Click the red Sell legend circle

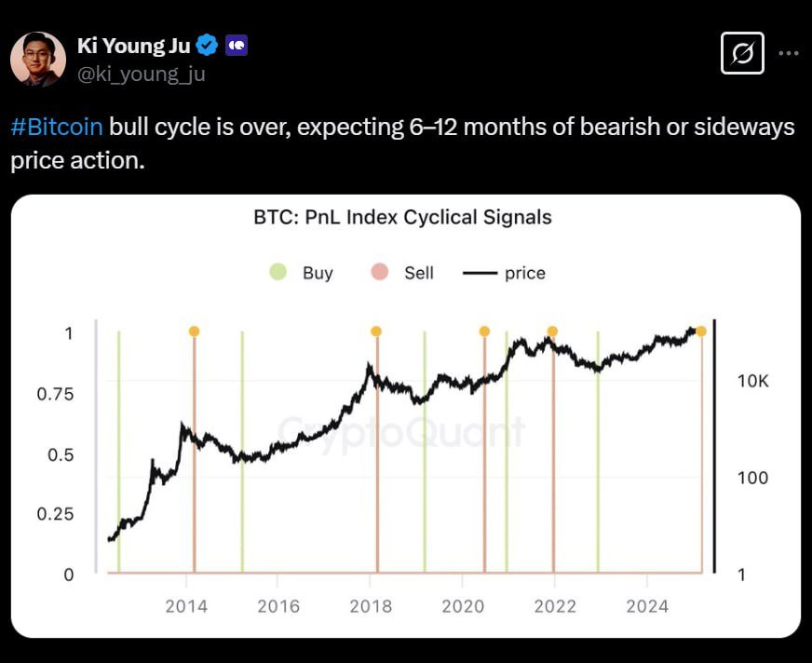pyautogui.click(x=379, y=273)
